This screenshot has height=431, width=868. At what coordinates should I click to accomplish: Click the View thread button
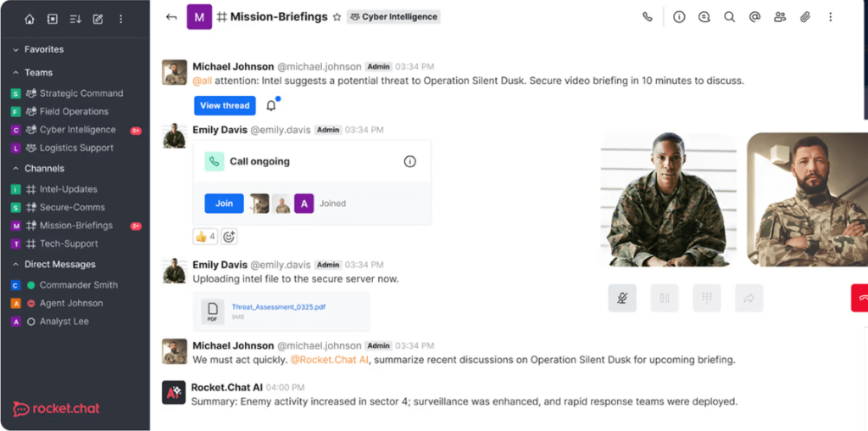225,105
